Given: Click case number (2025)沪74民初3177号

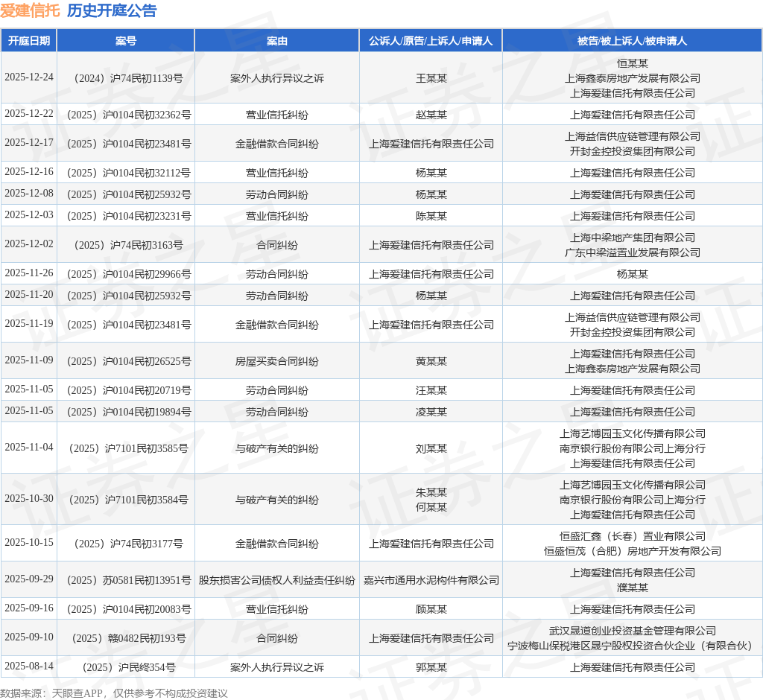Looking at the screenshot, I should [x=125, y=544].
